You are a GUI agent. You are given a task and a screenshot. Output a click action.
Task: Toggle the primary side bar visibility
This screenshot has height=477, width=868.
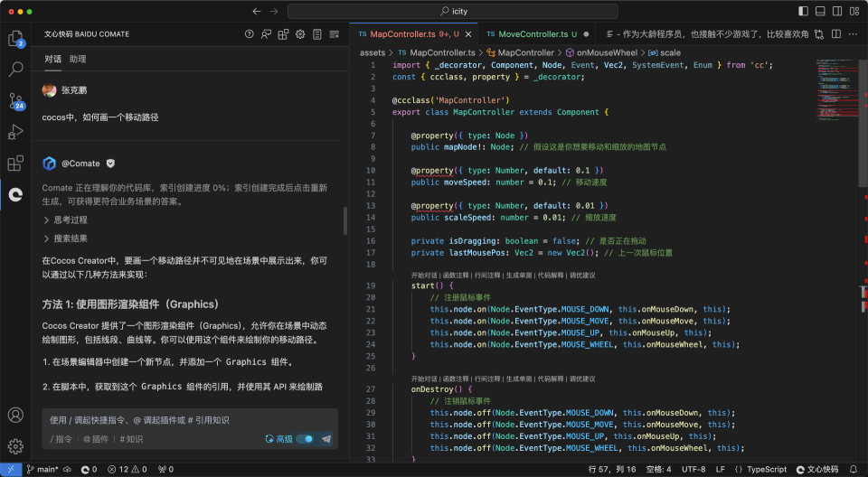point(803,11)
